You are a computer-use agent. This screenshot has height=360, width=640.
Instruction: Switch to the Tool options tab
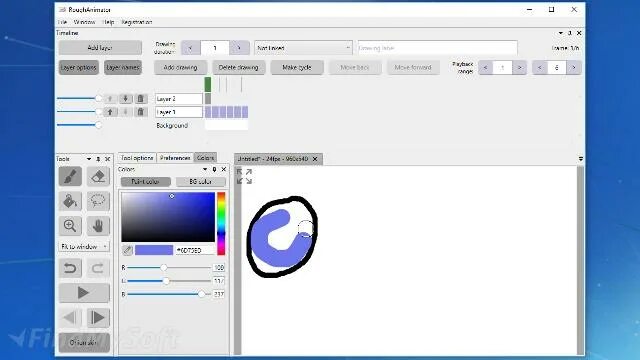137,158
